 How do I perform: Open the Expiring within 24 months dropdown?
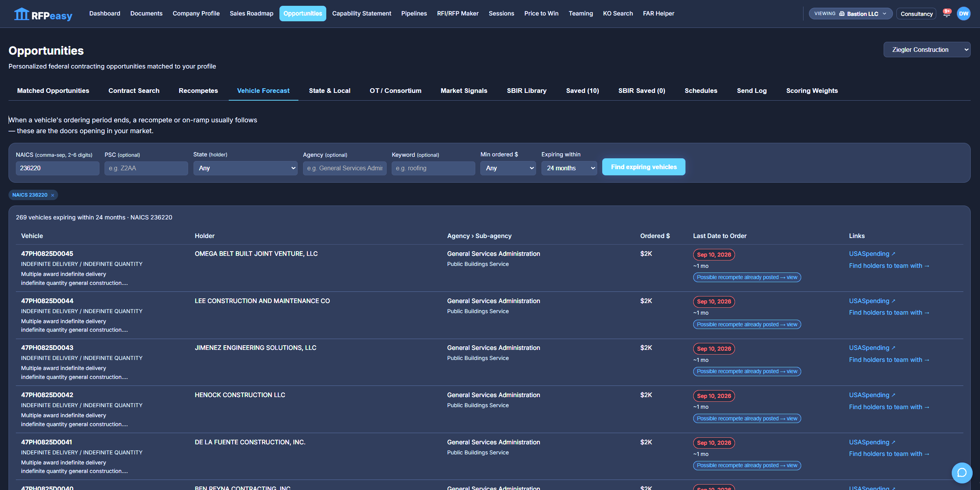tap(569, 168)
